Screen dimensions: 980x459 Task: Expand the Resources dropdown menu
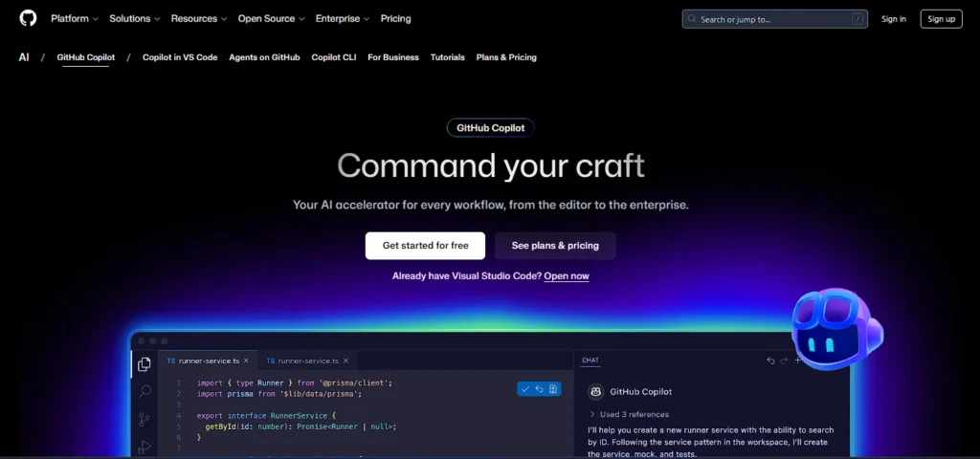click(x=199, y=19)
